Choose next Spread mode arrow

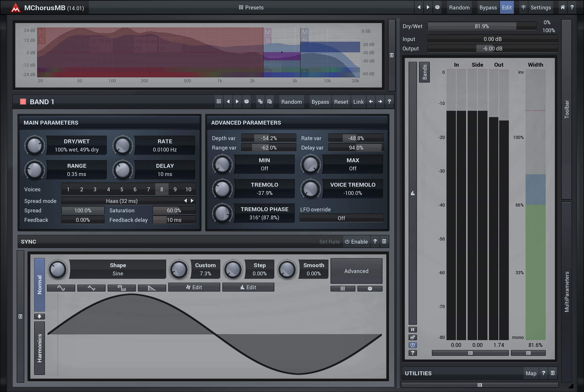[192, 200]
